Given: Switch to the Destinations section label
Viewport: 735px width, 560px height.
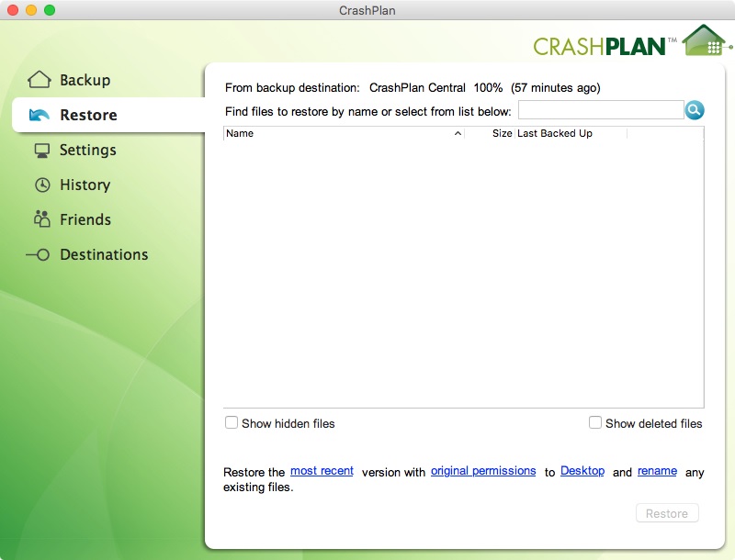Looking at the screenshot, I should coord(104,254).
